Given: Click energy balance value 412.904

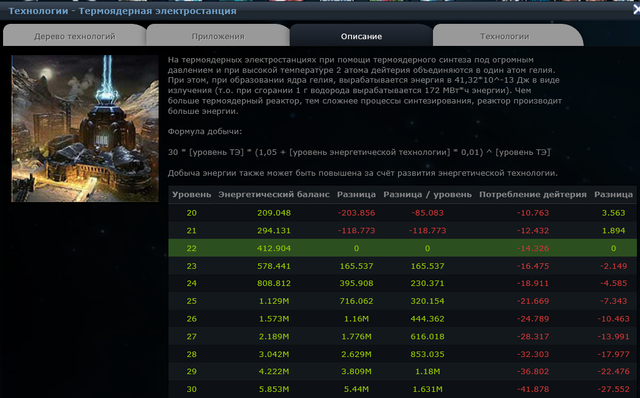Looking at the screenshot, I should click(x=274, y=248).
